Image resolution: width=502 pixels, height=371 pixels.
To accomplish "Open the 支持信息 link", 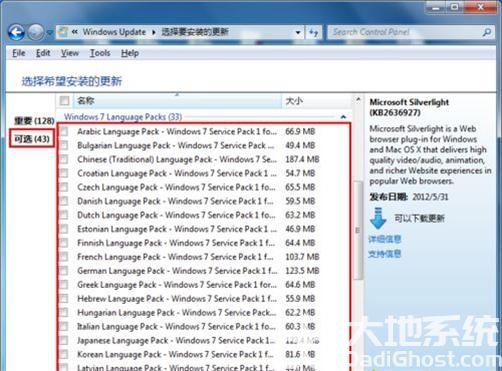I will pyautogui.click(x=384, y=254).
